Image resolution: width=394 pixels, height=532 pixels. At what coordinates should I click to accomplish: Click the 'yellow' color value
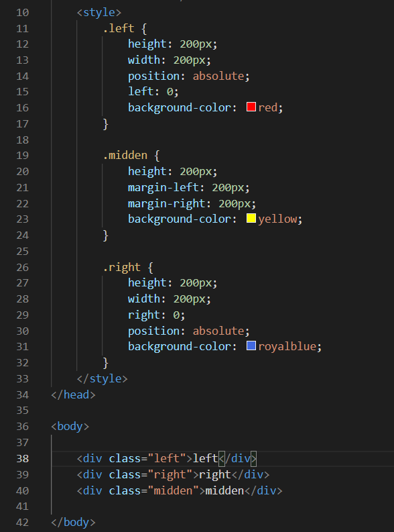[277, 219]
